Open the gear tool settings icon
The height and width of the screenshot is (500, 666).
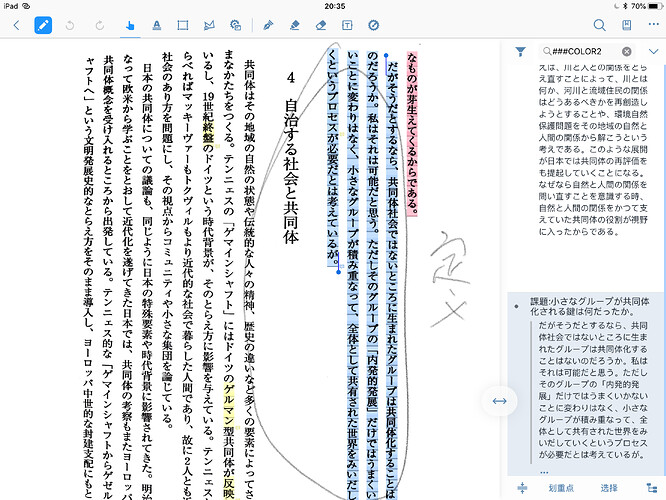pyautogui.click(x=235, y=25)
